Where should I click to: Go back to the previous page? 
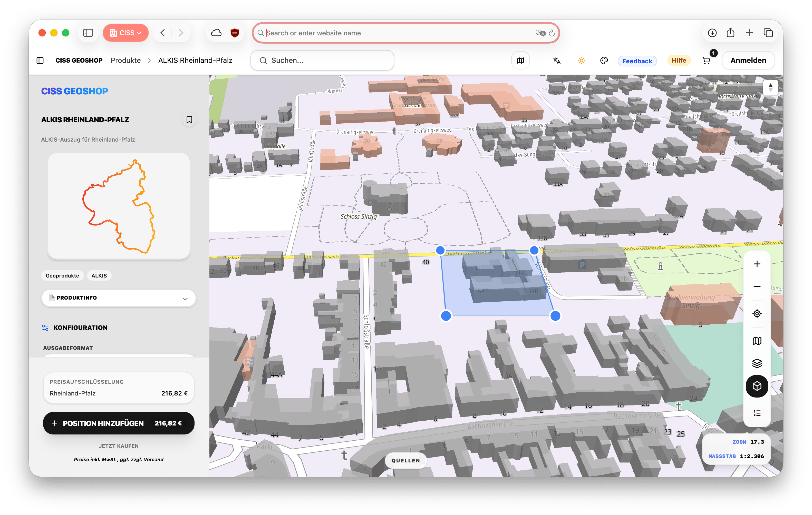(163, 33)
